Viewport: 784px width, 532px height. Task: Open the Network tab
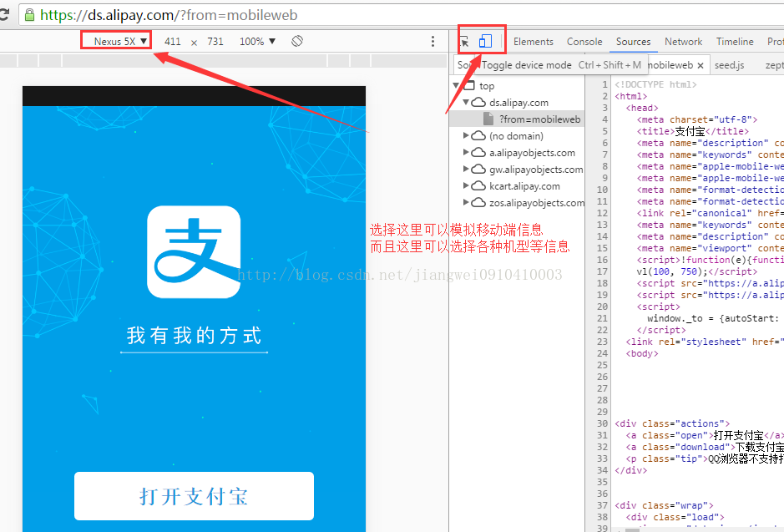pyautogui.click(x=683, y=42)
